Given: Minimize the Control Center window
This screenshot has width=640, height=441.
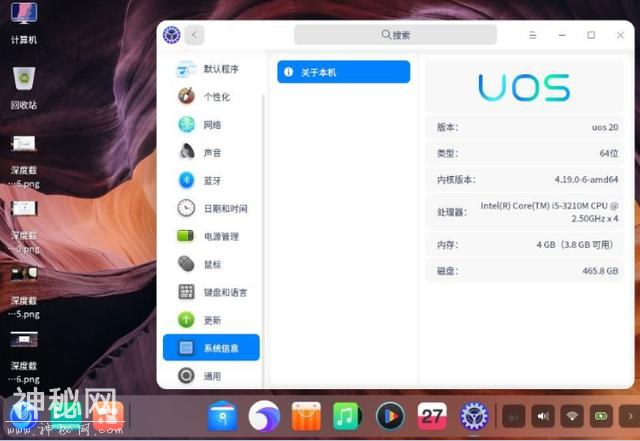Looking at the screenshot, I should coord(562,35).
